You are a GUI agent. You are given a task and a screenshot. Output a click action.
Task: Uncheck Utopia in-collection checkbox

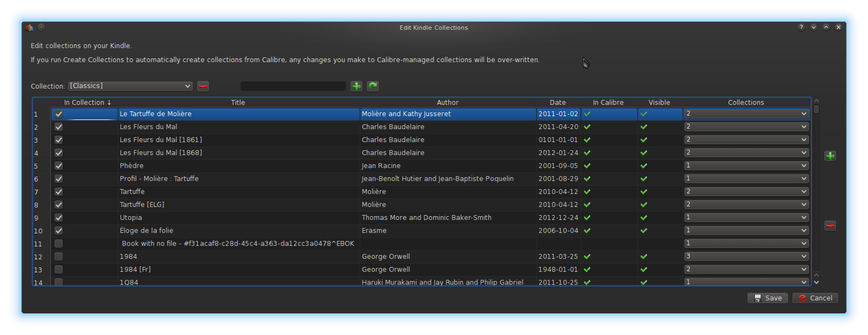pyautogui.click(x=59, y=218)
